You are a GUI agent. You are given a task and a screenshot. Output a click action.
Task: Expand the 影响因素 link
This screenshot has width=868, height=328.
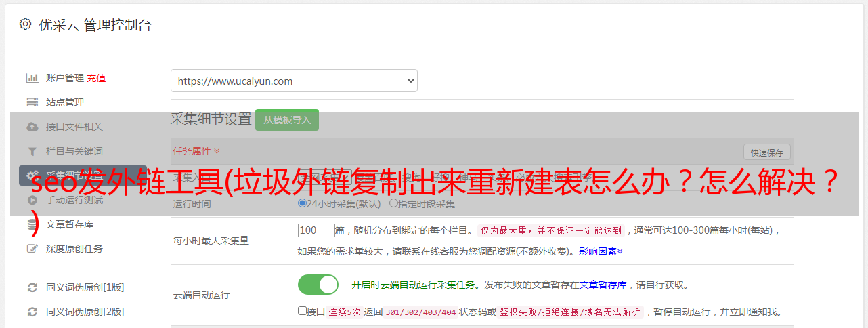[601, 251]
